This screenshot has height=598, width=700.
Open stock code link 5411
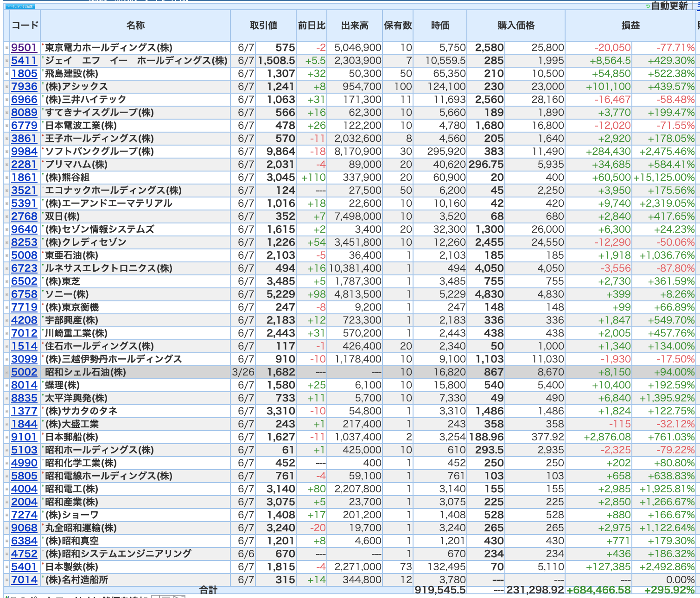pyautogui.click(x=24, y=61)
